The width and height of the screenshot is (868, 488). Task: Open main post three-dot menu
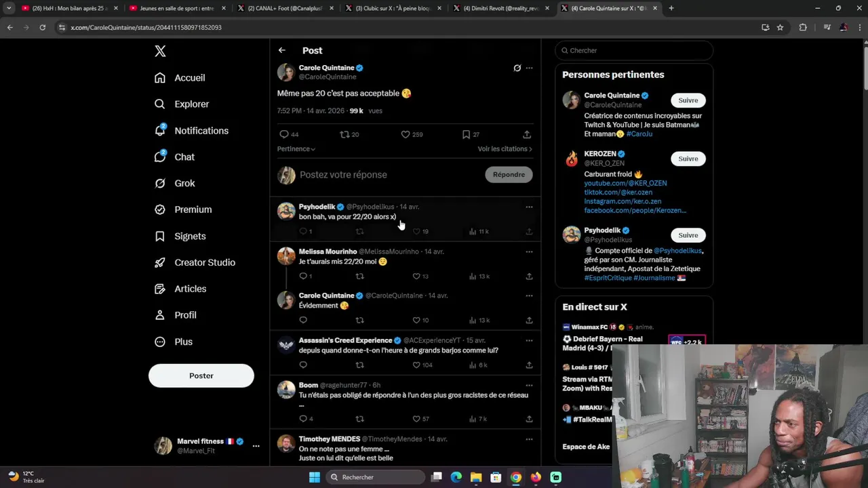(529, 68)
